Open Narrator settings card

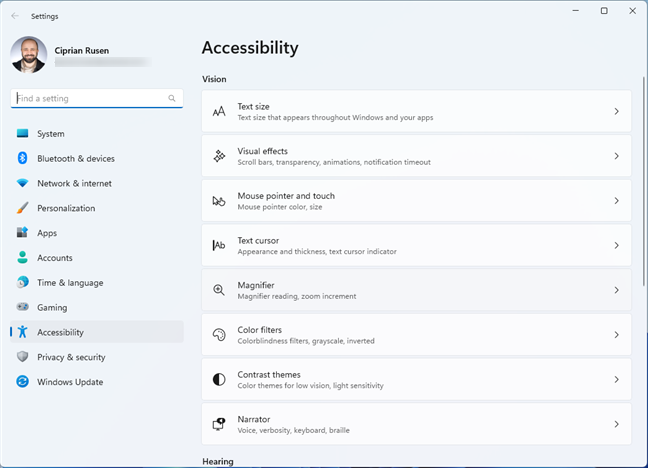pyautogui.click(x=416, y=424)
